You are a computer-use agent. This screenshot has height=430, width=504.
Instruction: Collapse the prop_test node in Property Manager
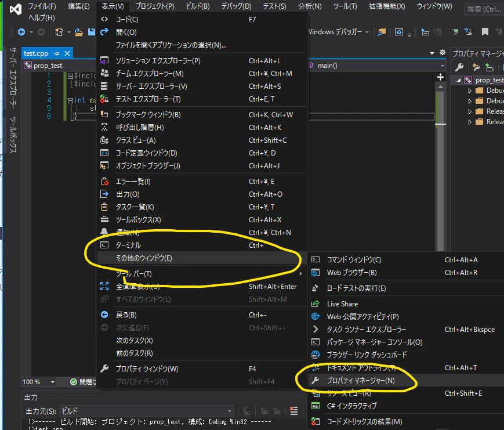(x=459, y=80)
